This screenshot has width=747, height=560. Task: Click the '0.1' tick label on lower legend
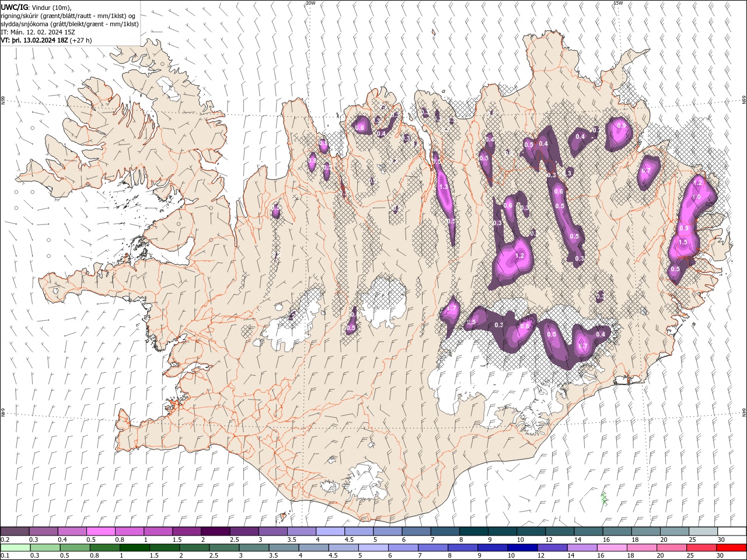pos(5,556)
